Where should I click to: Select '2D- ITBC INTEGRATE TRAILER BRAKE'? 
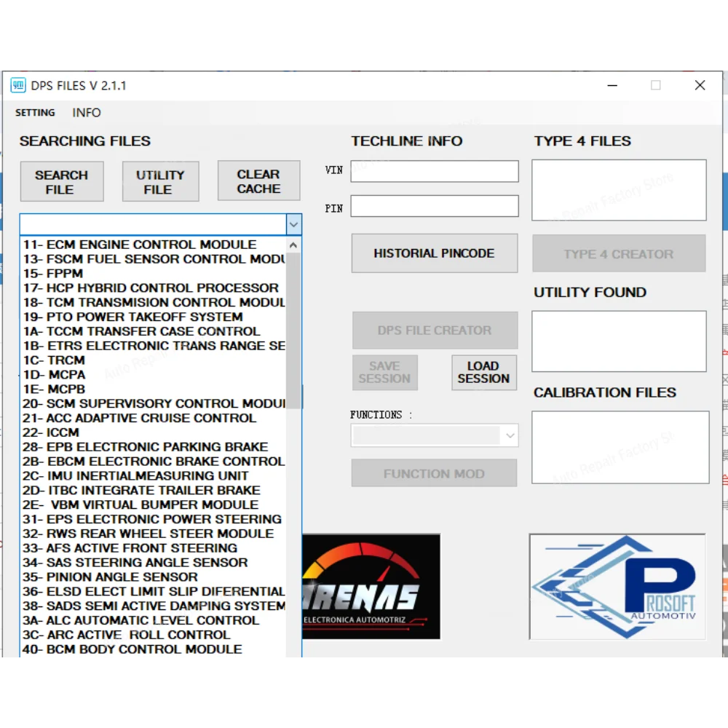153,490
